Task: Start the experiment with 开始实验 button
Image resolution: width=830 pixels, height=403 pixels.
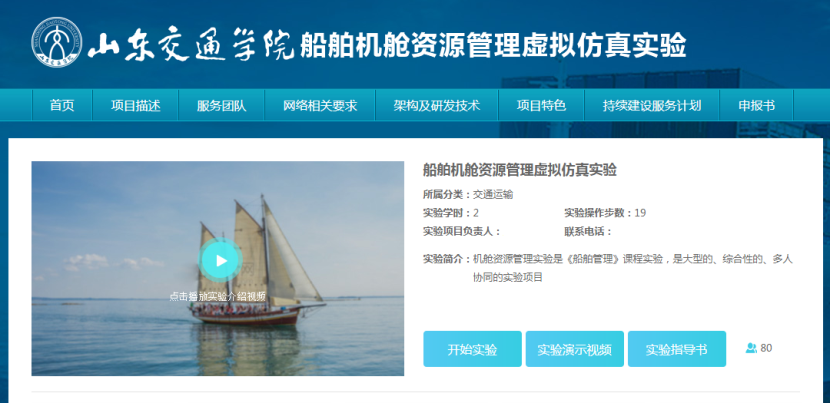Action: coord(472,349)
